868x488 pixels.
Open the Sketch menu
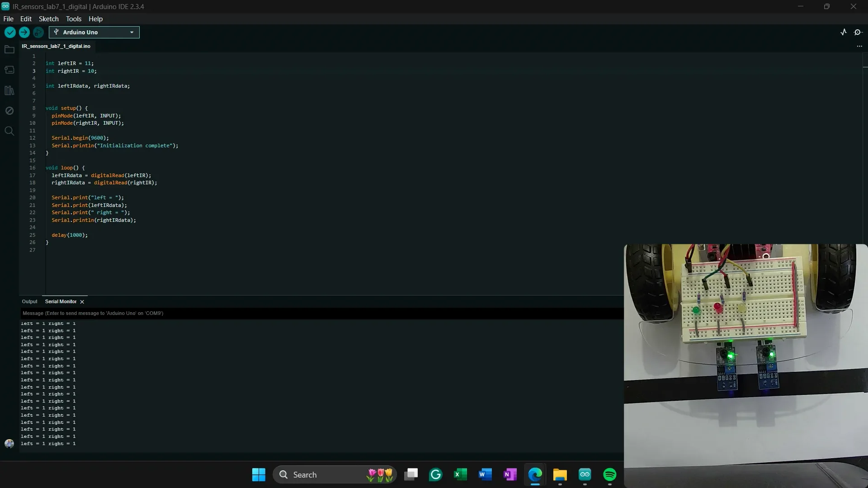[x=48, y=19]
